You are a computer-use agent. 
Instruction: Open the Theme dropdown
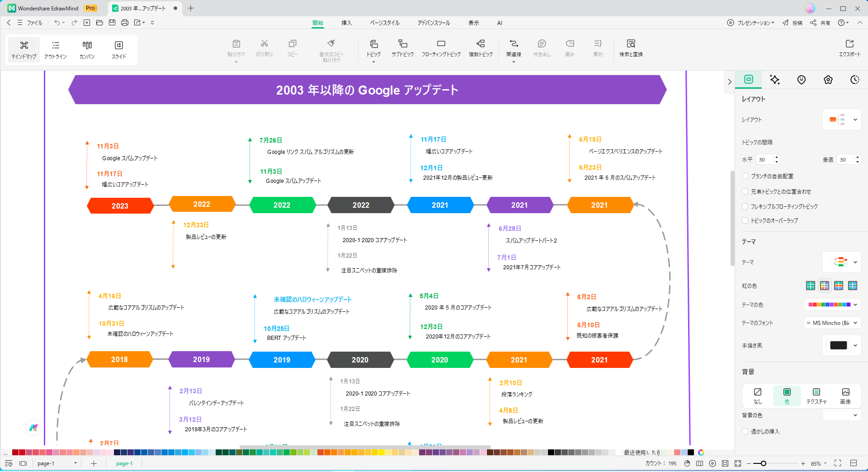tap(841, 262)
